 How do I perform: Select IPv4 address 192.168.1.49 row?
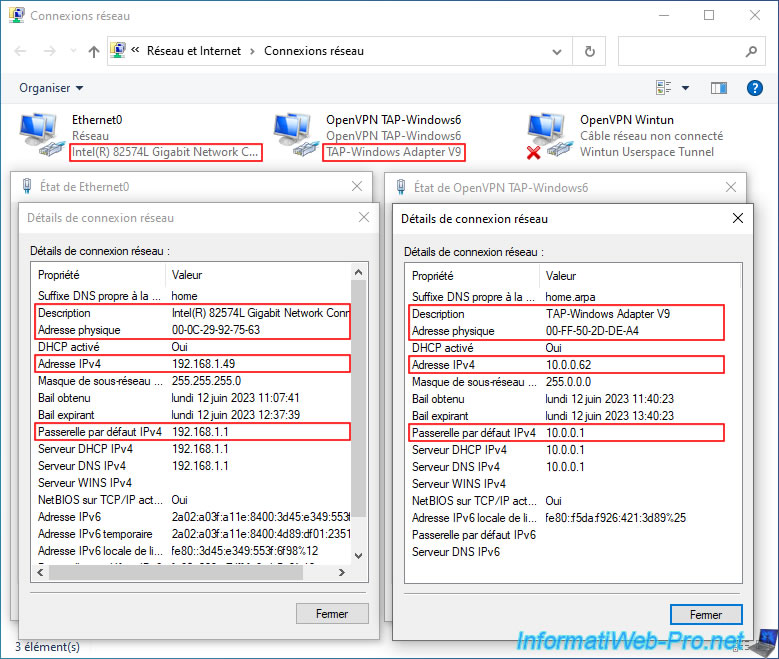193,364
